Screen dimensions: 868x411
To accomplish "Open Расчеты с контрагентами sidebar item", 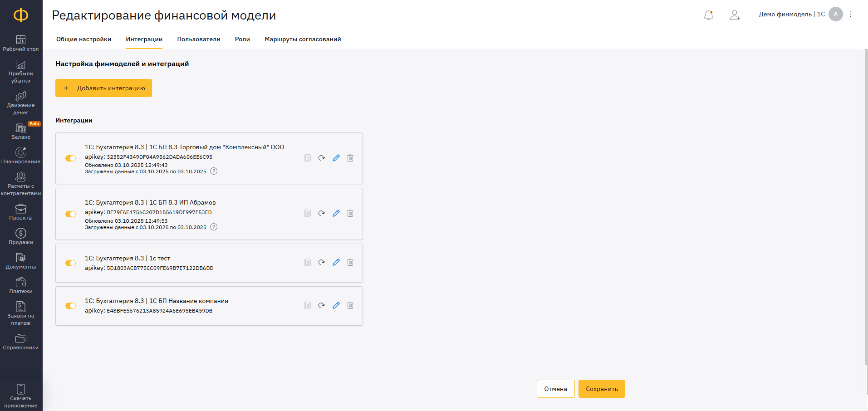I will pyautogui.click(x=21, y=183).
